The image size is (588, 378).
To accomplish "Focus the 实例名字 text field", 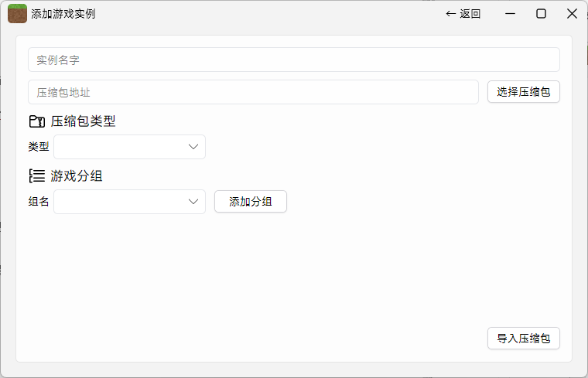I will 293,60.
